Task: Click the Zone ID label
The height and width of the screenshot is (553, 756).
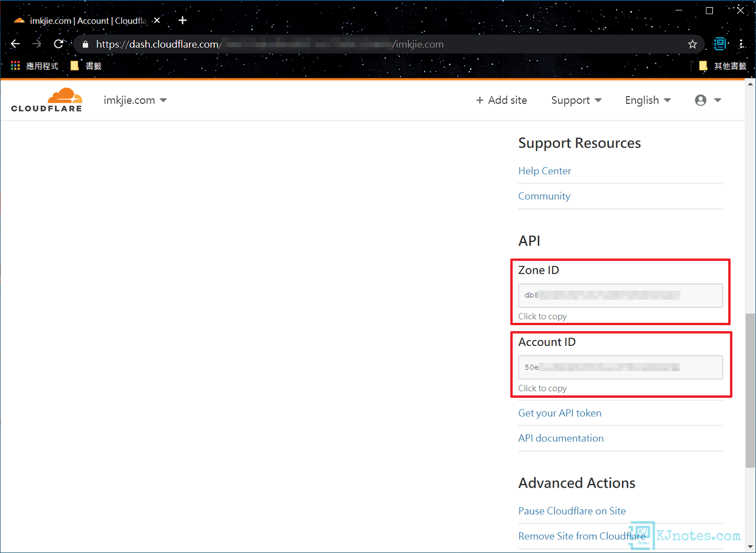Action: pyautogui.click(x=539, y=270)
